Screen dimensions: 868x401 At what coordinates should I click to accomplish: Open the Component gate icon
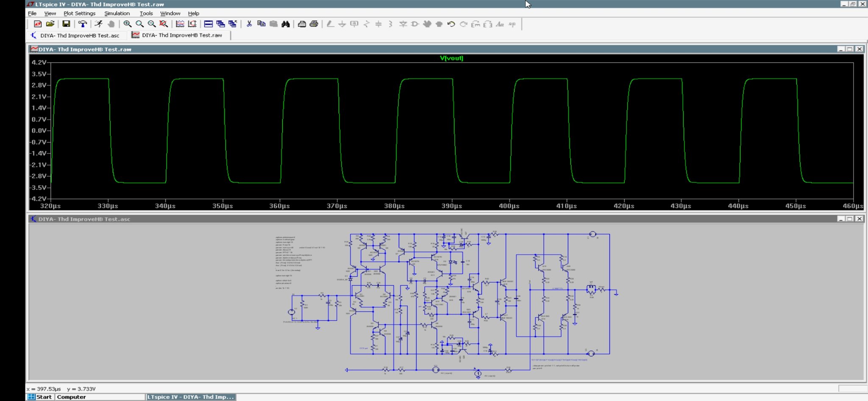[x=415, y=24]
